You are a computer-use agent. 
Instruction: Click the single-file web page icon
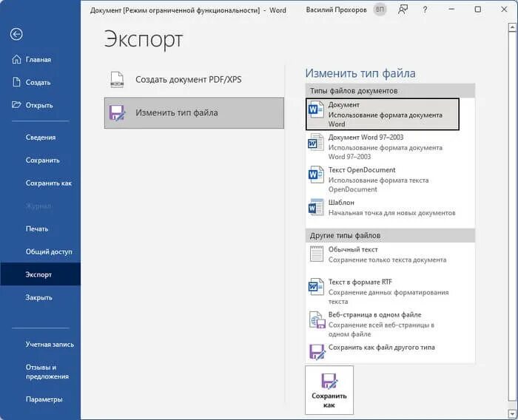317,319
